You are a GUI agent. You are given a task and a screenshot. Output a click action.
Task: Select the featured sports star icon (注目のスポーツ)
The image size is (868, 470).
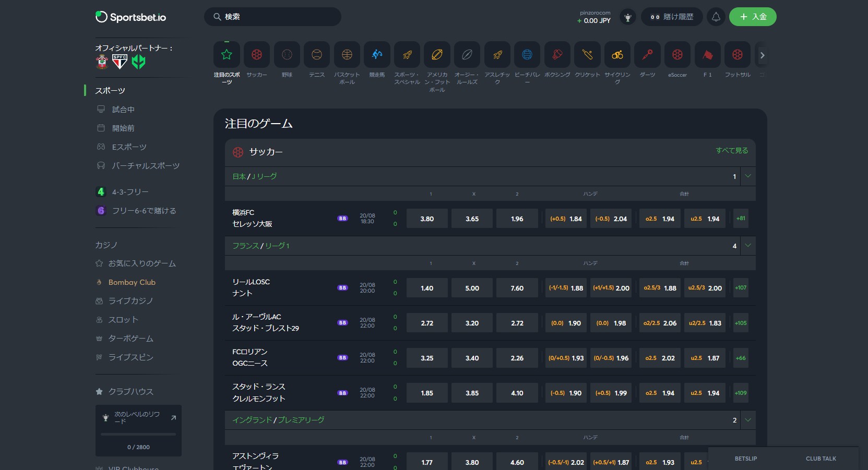(x=227, y=55)
